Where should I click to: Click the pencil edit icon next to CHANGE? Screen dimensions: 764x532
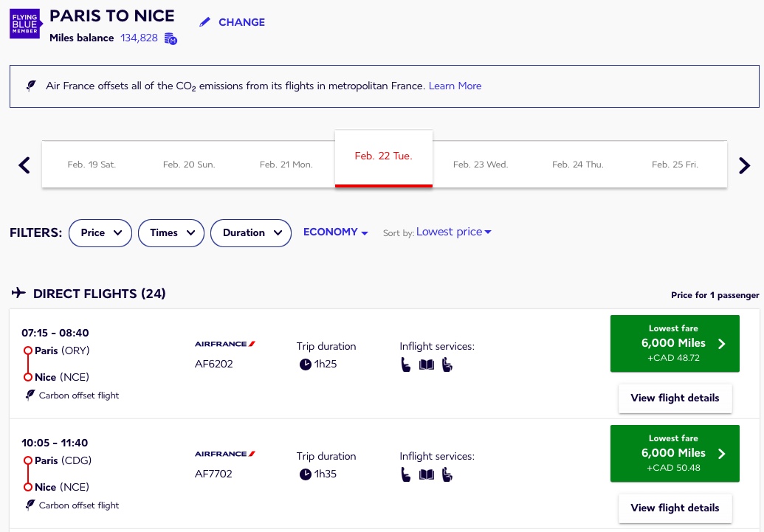click(x=205, y=22)
